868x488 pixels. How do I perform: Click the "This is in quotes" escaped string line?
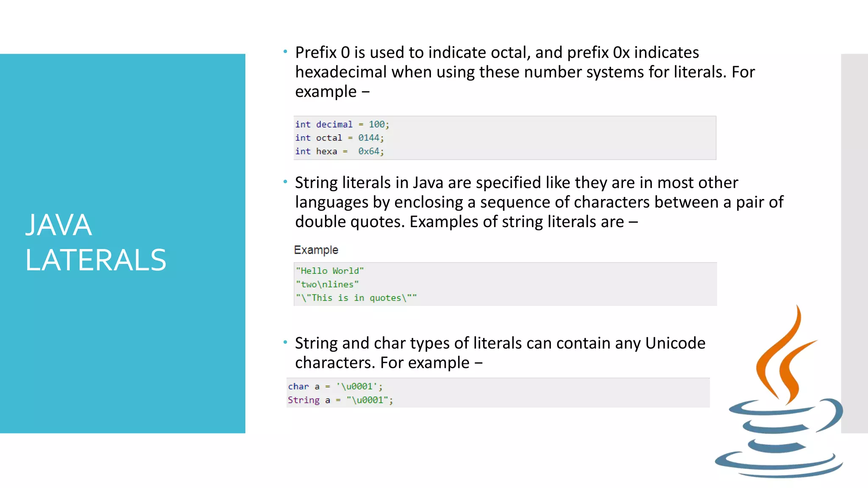[356, 298]
